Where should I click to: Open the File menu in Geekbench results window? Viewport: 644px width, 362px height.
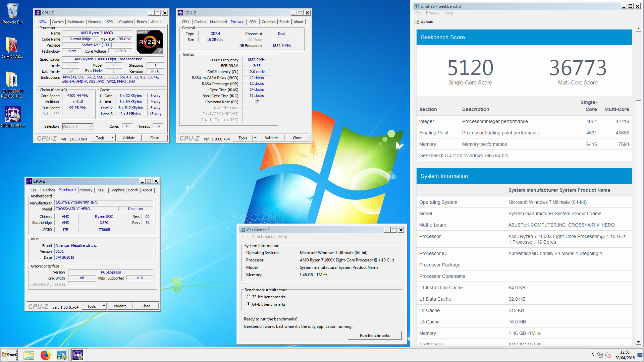(418, 13)
